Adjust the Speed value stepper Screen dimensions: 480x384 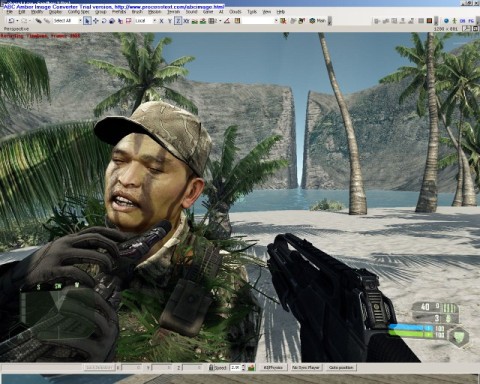(243, 368)
